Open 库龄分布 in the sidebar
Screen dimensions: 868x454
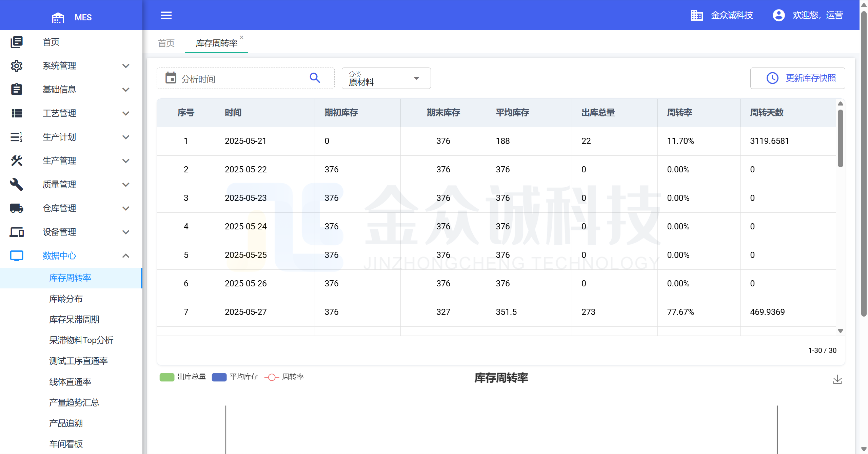click(66, 299)
